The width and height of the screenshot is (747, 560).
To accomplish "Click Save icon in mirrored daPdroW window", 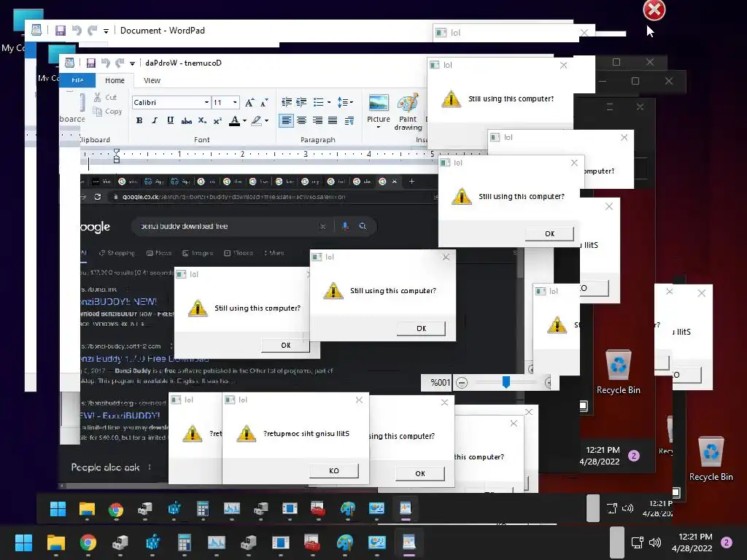I will coord(90,63).
